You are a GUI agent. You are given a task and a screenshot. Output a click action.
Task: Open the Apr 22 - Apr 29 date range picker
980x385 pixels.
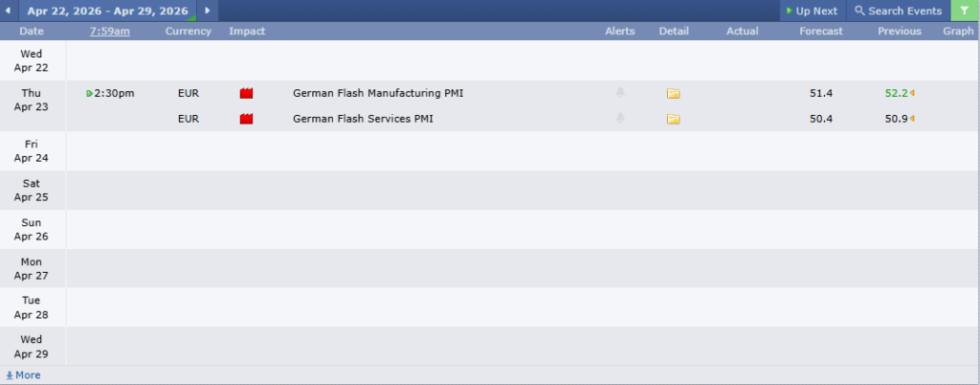[x=108, y=11]
